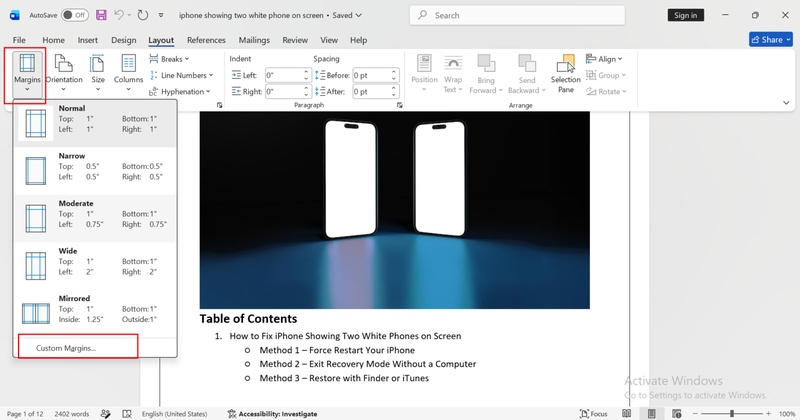Open the Line Numbers dropdown
Image resolution: width=800 pixels, height=420 pixels.
click(x=182, y=75)
